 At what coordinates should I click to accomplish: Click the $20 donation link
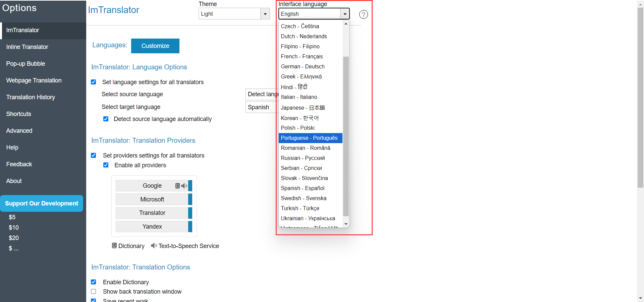pos(14,238)
